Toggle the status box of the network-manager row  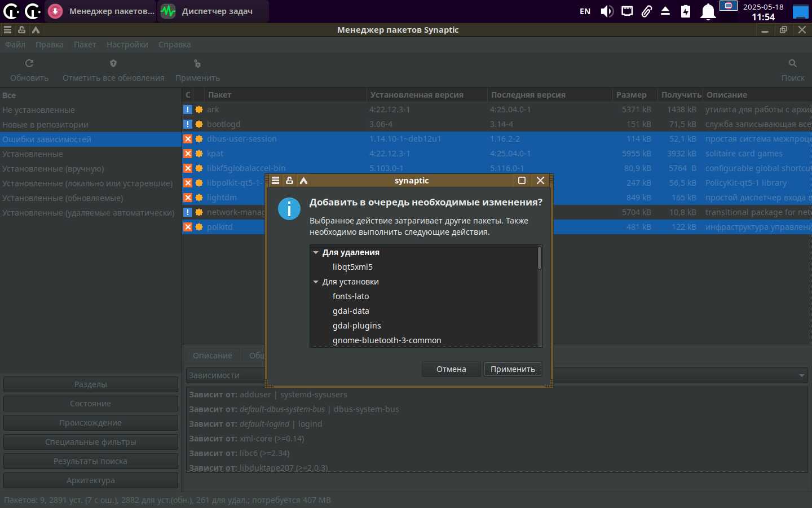[188, 212]
